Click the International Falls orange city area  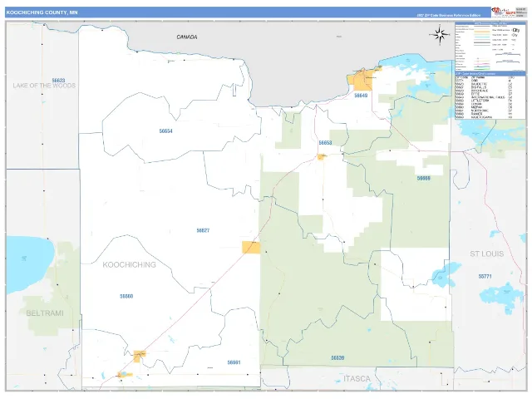pyautogui.click(x=362, y=81)
